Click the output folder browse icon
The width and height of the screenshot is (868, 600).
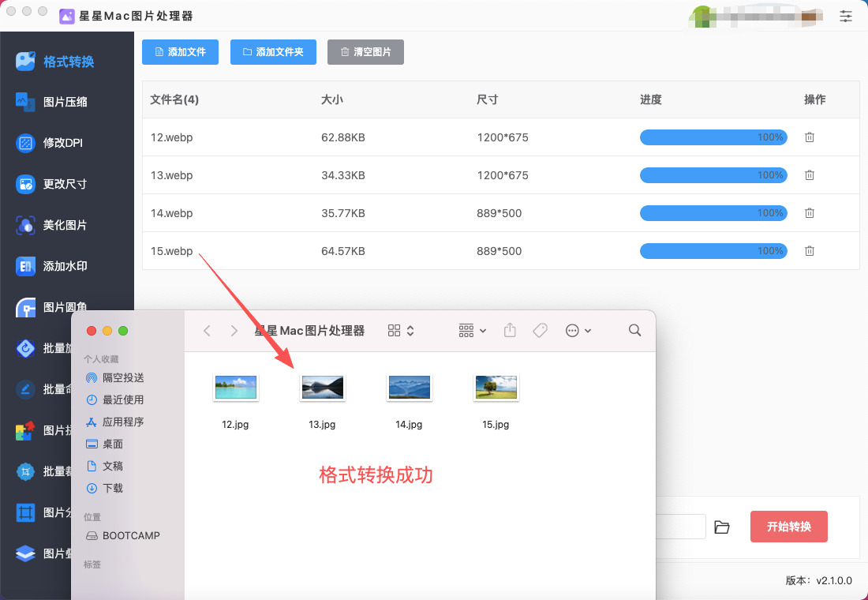pyautogui.click(x=721, y=527)
